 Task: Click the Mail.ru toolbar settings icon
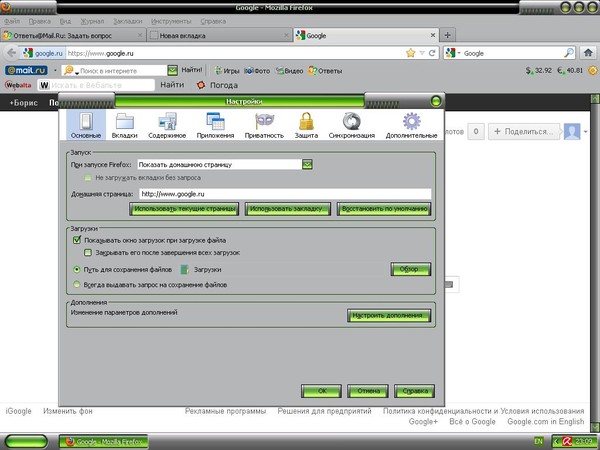pos(593,70)
